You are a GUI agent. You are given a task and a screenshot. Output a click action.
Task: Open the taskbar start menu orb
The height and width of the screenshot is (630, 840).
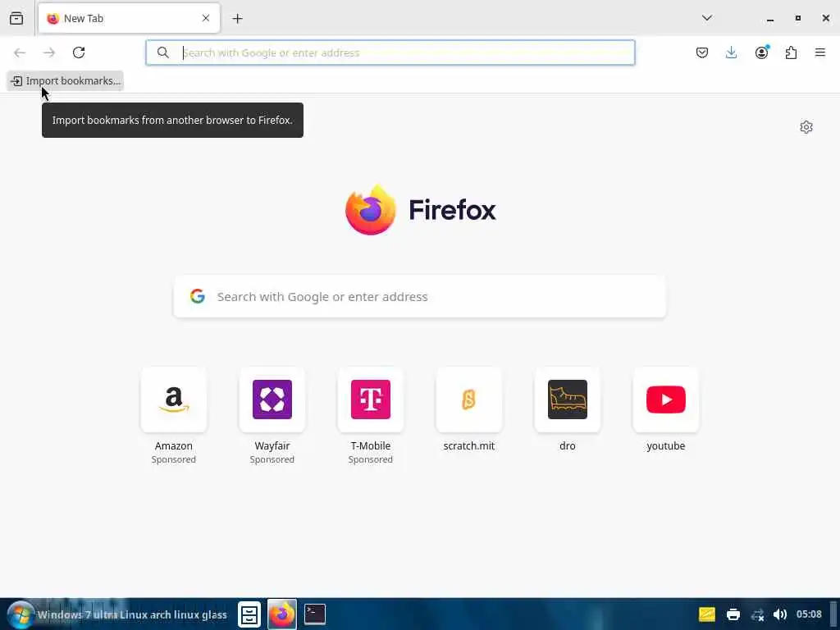click(x=21, y=614)
